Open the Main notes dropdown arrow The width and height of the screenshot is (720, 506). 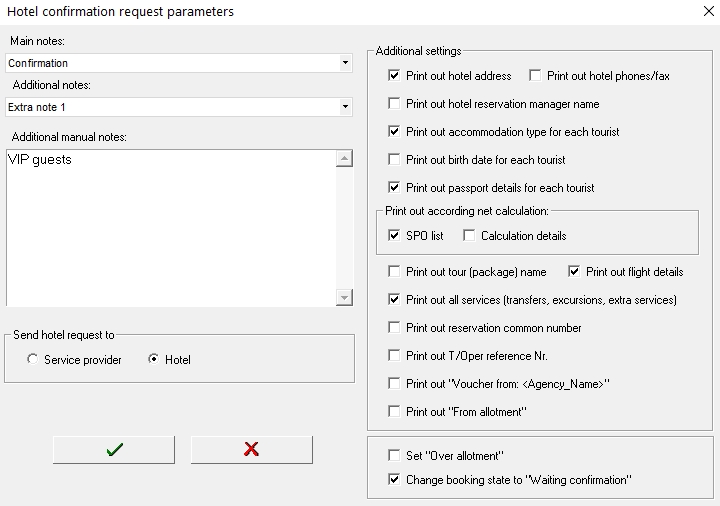click(x=345, y=63)
